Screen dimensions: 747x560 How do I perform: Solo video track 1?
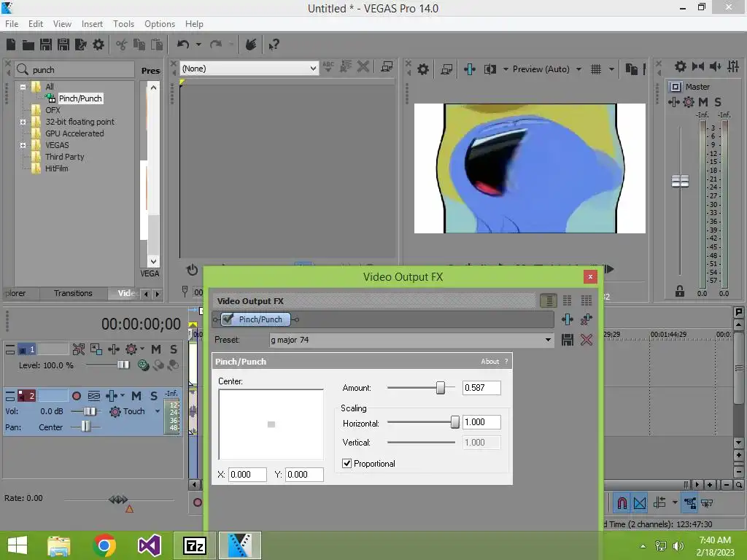[x=174, y=349]
